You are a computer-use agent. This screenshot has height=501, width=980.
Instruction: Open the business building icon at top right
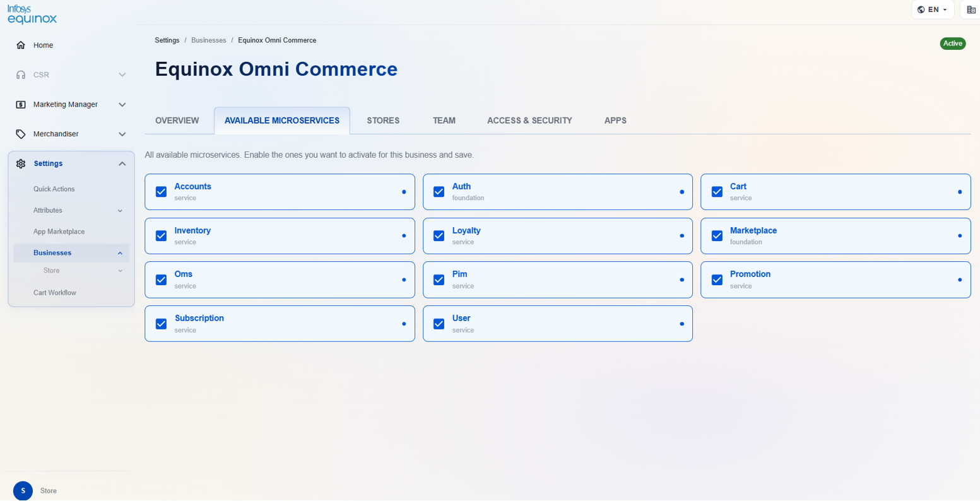coord(971,9)
